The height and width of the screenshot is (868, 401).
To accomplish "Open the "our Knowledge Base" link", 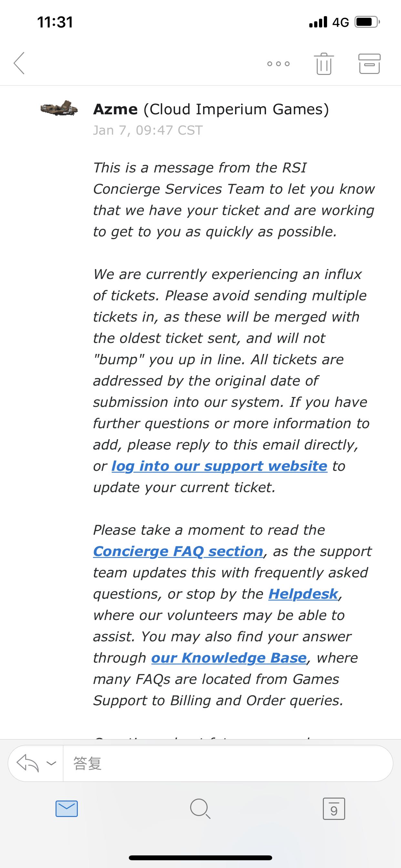I will click(x=229, y=658).
